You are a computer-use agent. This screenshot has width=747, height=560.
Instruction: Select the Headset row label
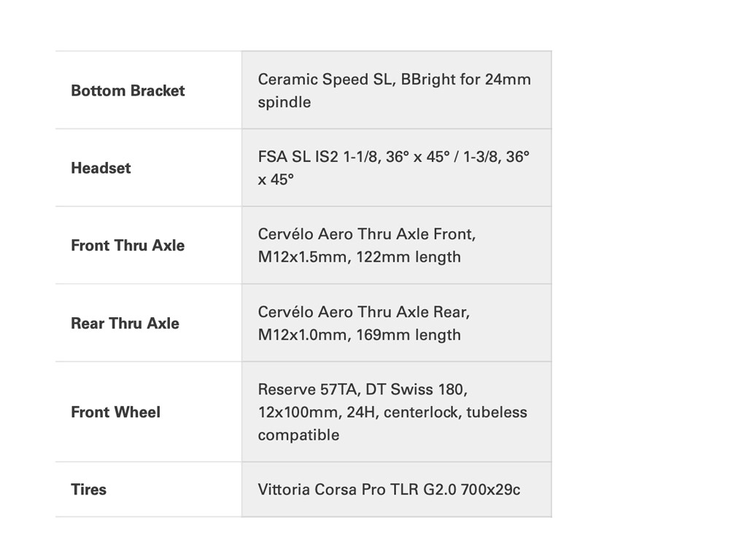pyautogui.click(x=101, y=168)
